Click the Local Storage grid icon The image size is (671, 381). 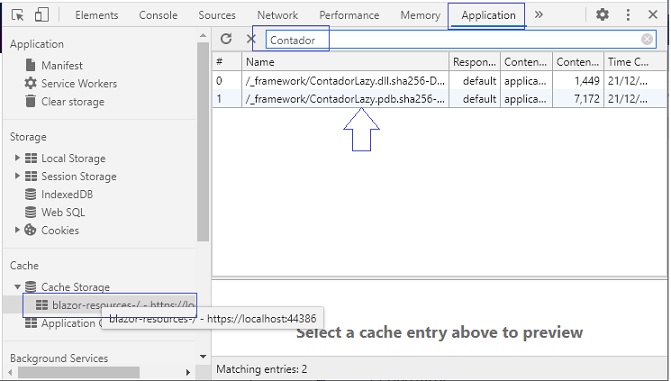point(31,158)
